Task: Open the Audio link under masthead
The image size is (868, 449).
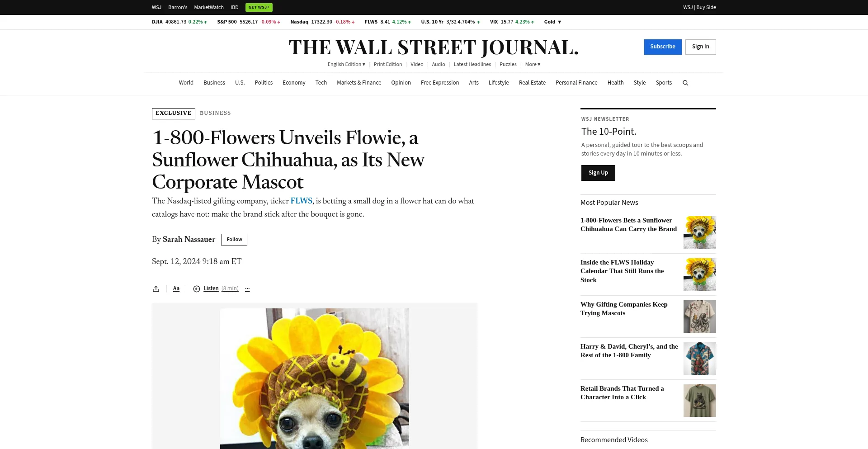Action: pyautogui.click(x=439, y=64)
